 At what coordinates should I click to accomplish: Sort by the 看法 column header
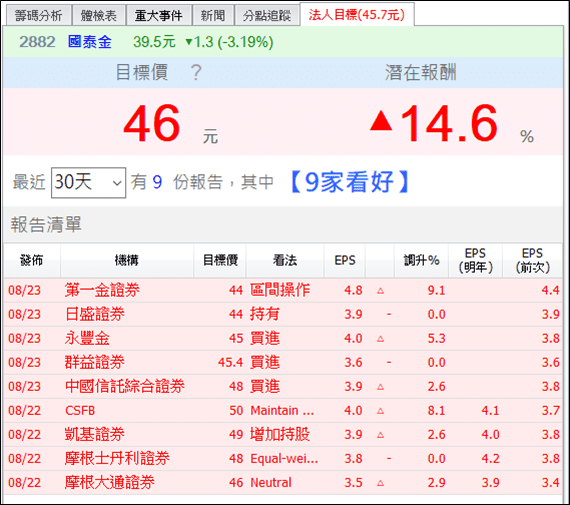tap(285, 260)
